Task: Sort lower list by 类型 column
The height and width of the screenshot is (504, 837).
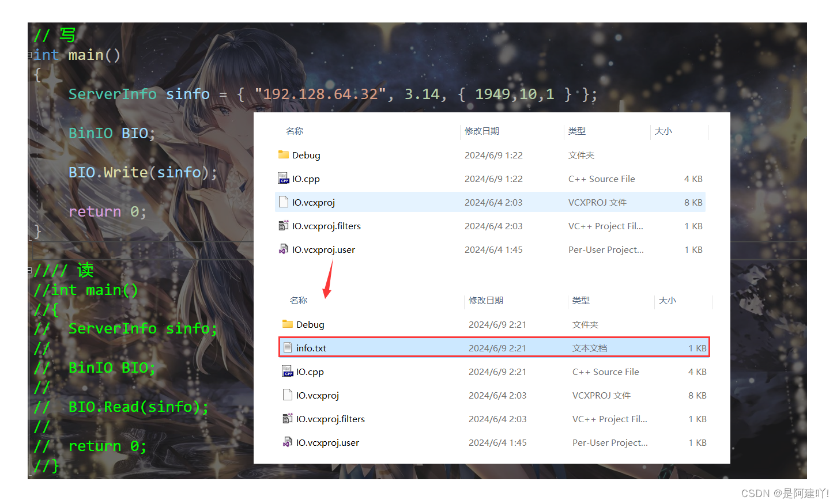Action: [581, 301]
